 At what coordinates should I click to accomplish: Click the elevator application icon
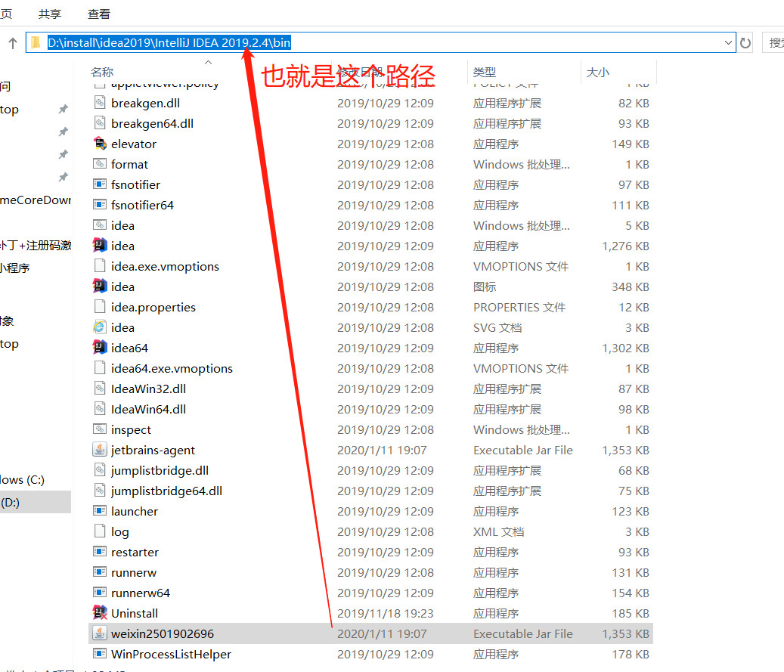point(100,144)
